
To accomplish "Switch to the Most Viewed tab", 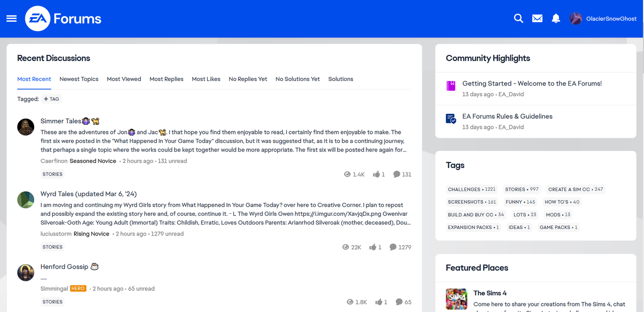I will tap(124, 79).
